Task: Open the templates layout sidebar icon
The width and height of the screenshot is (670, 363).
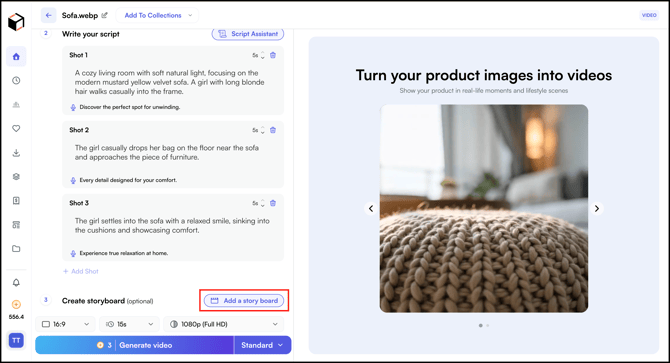Action: [x=16, y=225]
